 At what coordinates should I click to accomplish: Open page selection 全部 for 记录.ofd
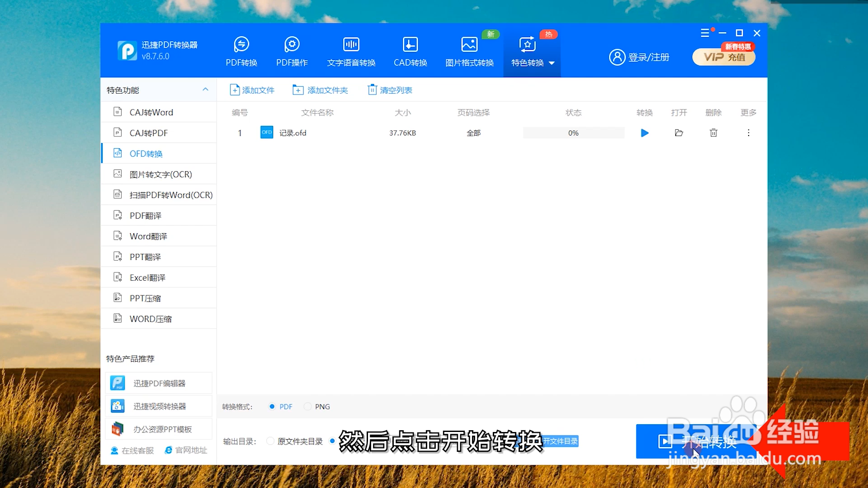pos(473,133)
